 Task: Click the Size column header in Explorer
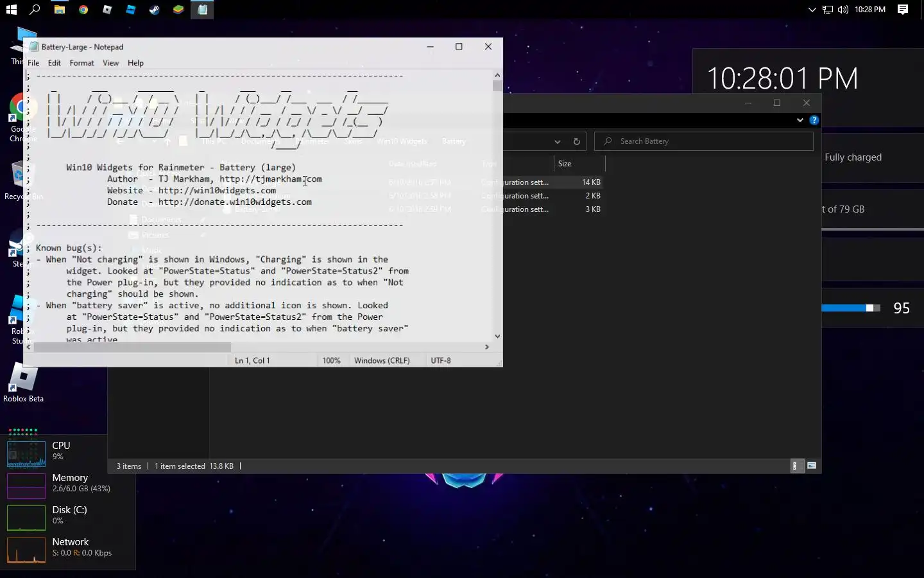coord(579,164)
